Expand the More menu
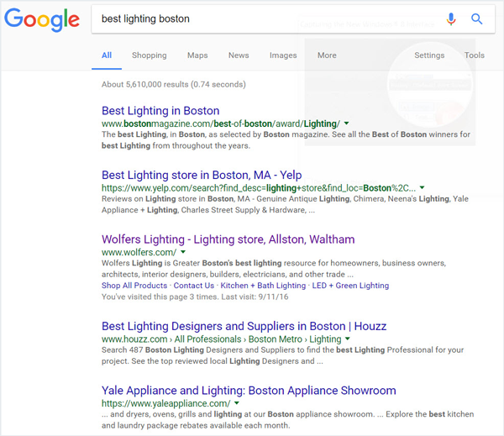Viewport: 504px width, 436px height. click(x=327, y=55)
